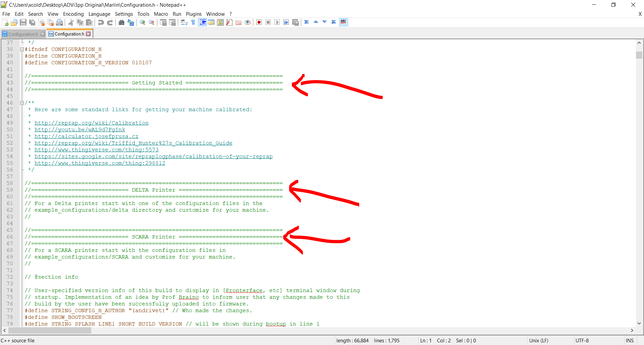Open Find with the binoculars icon

click(121, 22)
